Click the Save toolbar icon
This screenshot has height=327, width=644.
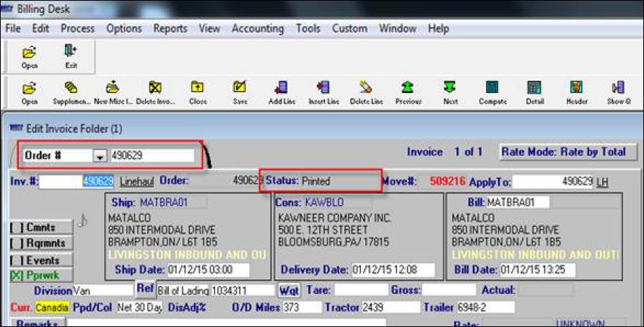[x=240, y=92]
